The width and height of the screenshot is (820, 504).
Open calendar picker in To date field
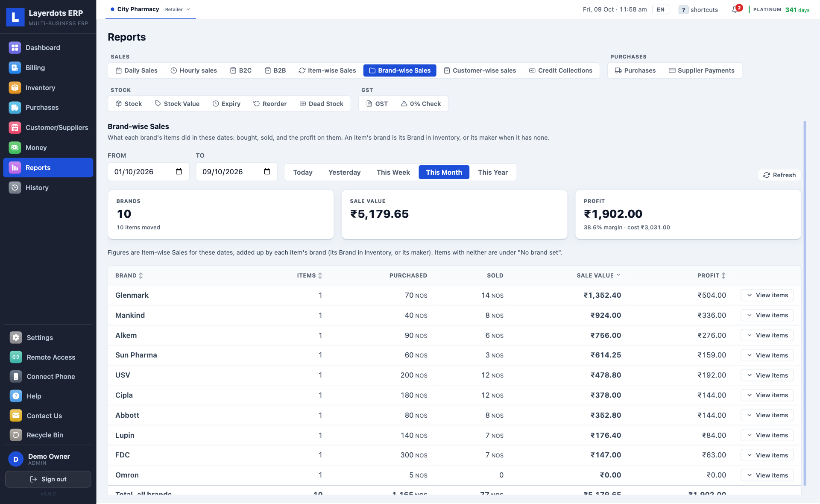(267, 172)
